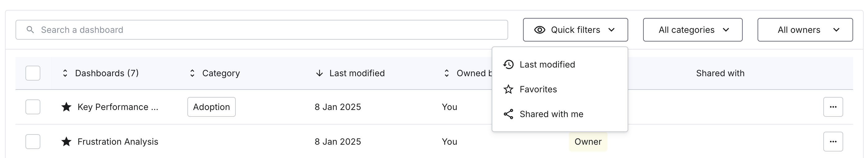
Task: Focus the Search a dashboard field
Action: tap(262, 30)
